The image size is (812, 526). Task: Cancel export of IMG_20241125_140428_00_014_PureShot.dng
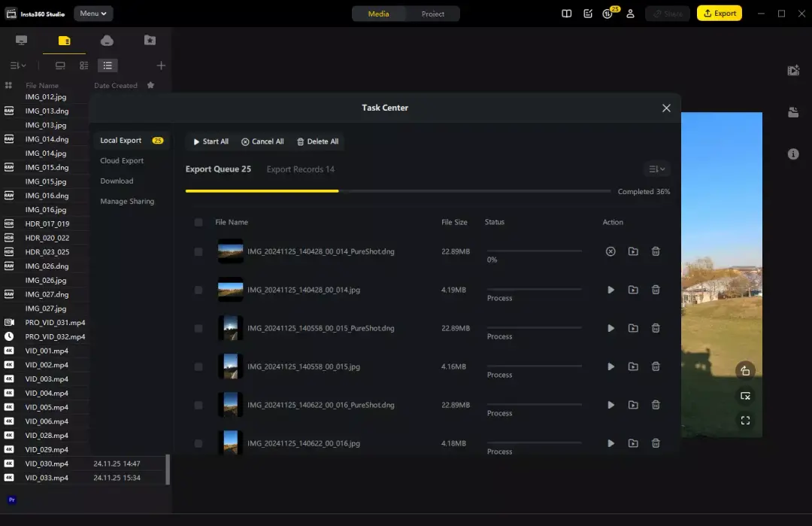tap(611, 251)
